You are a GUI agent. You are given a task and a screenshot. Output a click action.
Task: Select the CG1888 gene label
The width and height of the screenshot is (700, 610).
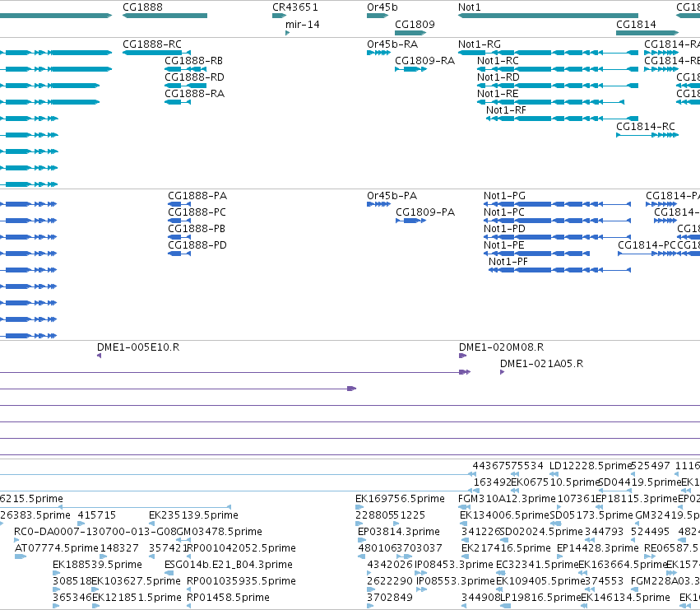coord(142,7)
